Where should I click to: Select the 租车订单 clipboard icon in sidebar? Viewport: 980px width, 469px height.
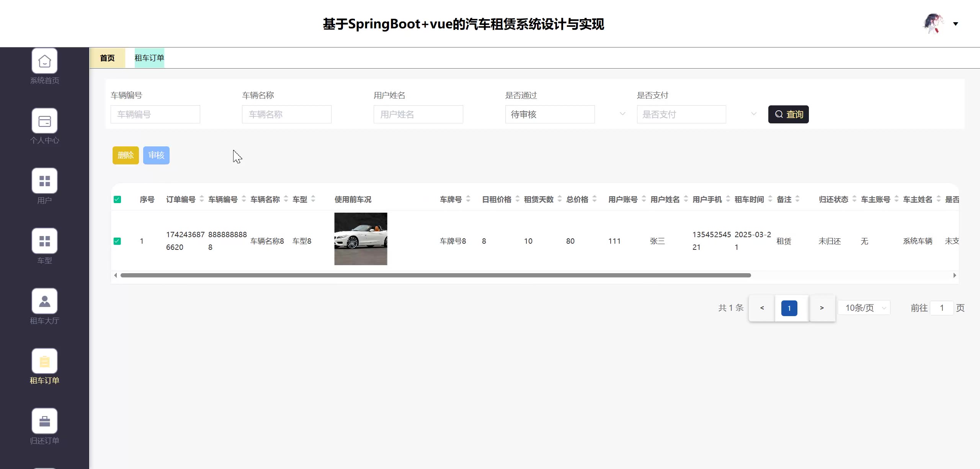coord(44,361)
